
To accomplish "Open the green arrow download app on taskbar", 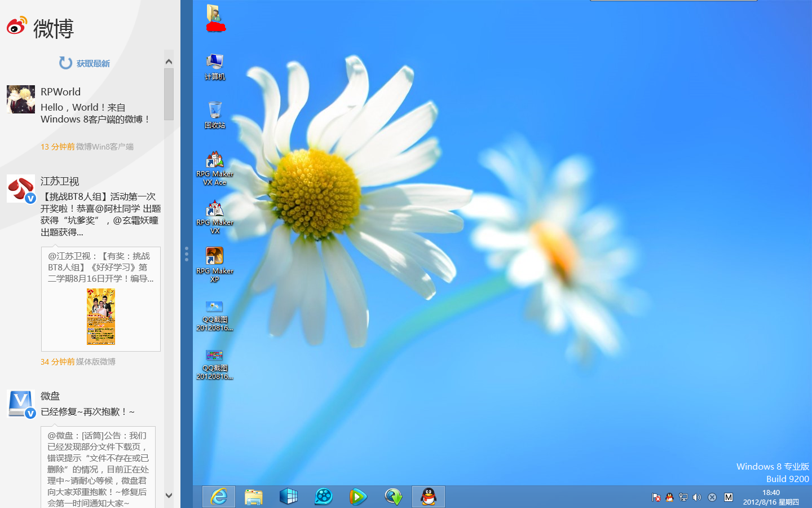I will (x=394, y=497).
